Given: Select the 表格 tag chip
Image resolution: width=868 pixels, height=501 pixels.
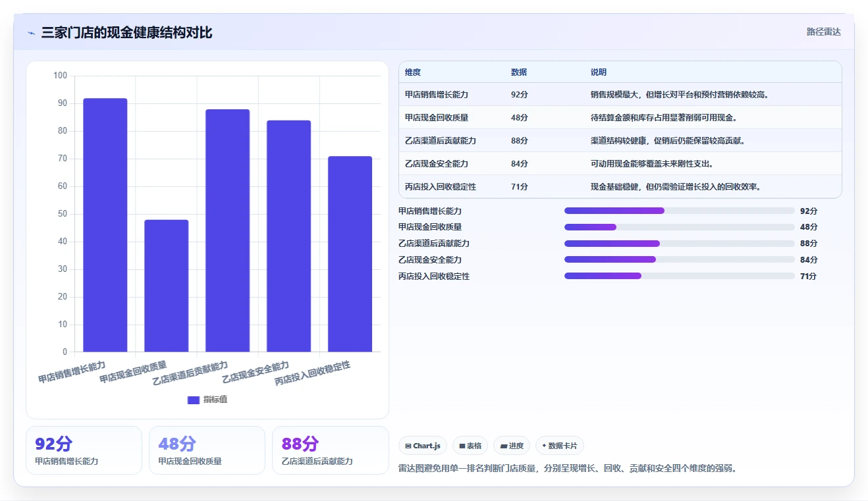Looking at the screenshot, I should pyautogui.click(x=470, y=446).
